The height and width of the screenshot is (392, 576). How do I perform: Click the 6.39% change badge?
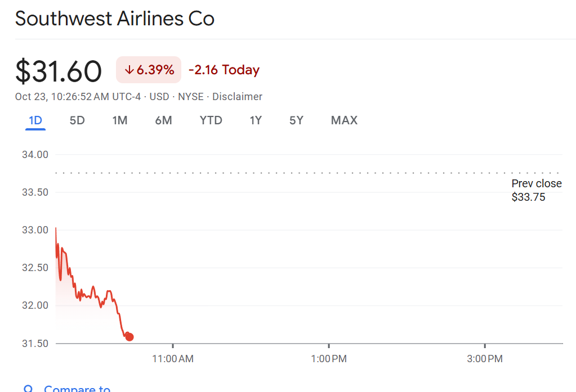(x=149, y=70)
